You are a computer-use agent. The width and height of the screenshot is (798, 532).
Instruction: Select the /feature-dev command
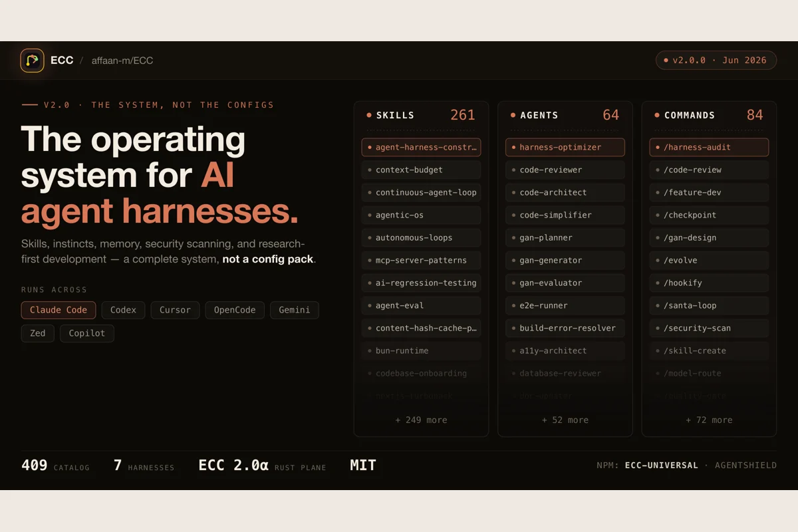click(x=709, y=192)
